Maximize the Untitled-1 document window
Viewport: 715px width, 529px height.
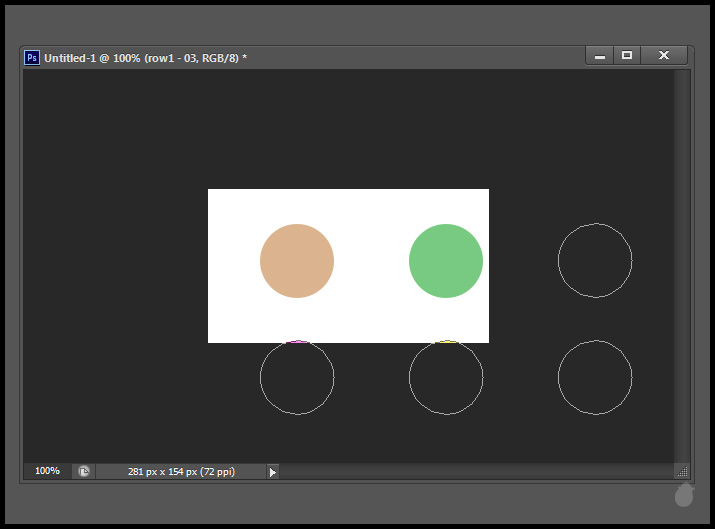pos(627,56)
